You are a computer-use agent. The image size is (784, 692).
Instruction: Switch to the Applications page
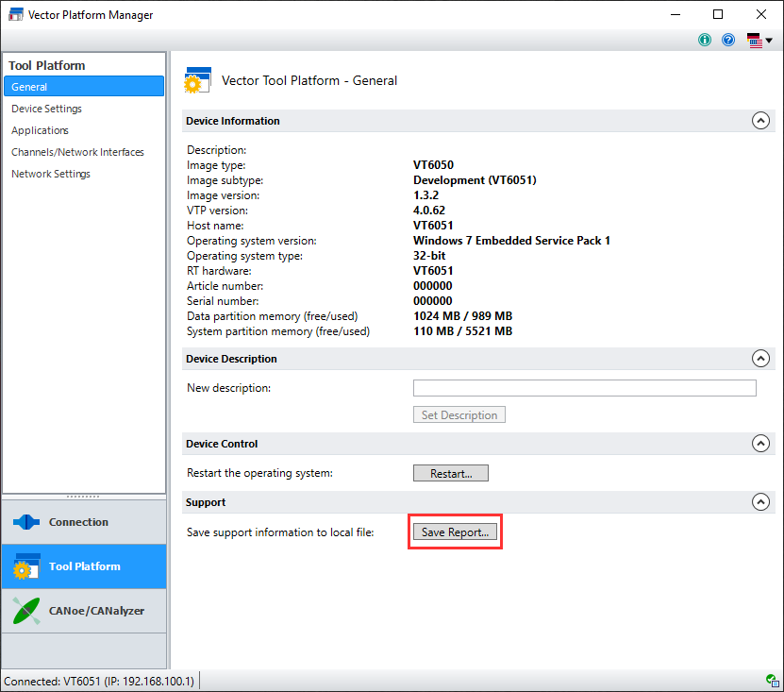tap(40, 129)
